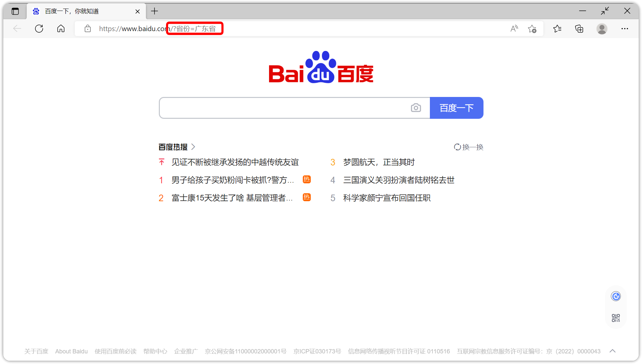Image resolution: width=642 pixels, height=364 pixels.
Task: Open 使用百度前必读 footer link
Action: 115,351
